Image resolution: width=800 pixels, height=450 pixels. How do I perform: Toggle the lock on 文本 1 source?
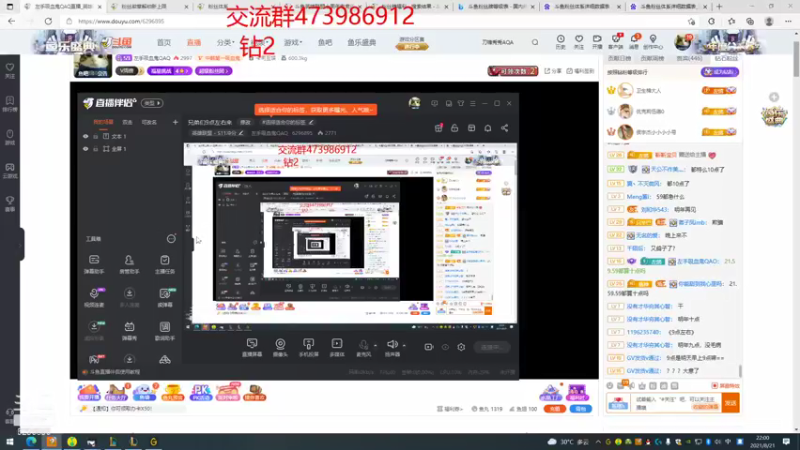click(95, 136)
